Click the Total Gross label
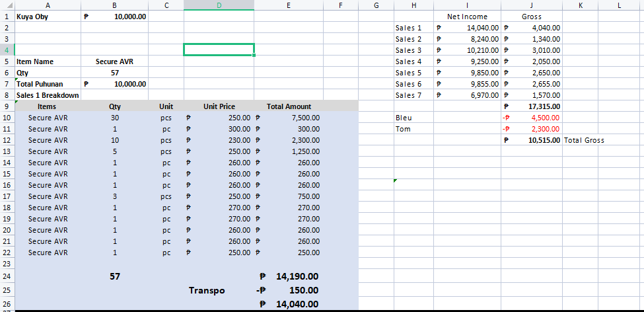The image size is (644, 312). [x=585, y=140]
